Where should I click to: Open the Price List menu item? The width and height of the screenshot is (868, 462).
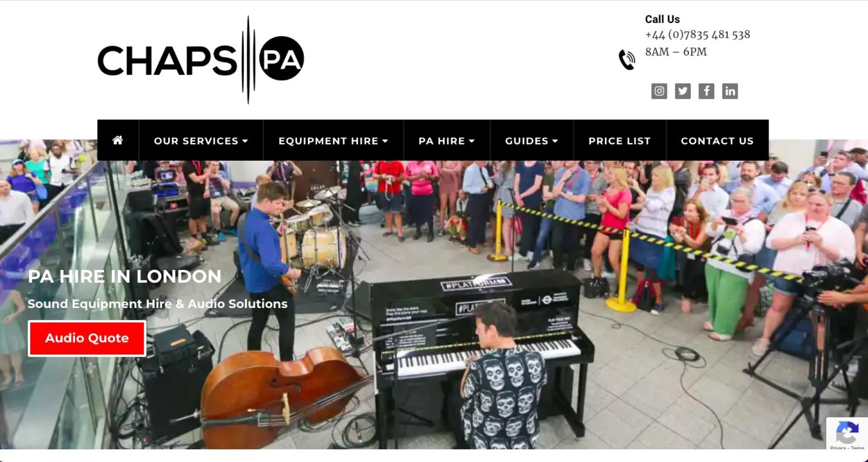pos(619,141)
